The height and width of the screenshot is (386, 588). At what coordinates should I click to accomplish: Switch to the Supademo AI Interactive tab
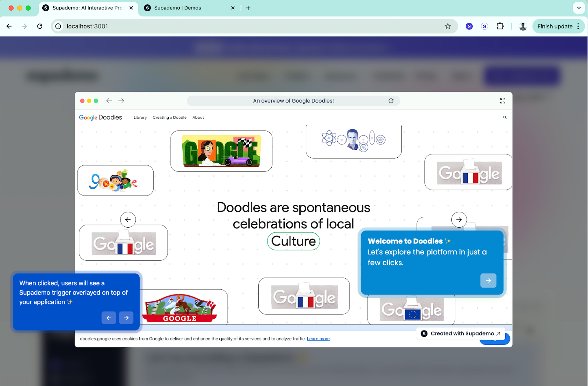[x=87, y=8]
